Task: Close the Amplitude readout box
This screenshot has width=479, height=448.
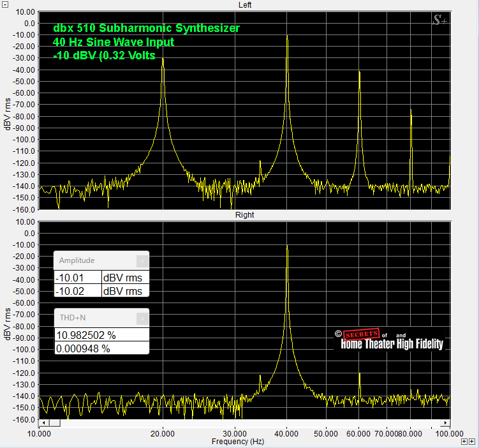Action: click(142, 261)
